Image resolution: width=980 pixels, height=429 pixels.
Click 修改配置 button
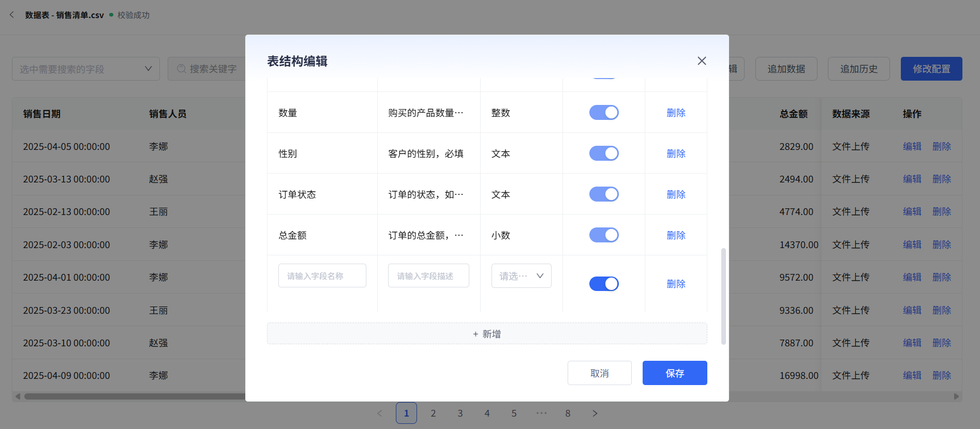[931, 69]
